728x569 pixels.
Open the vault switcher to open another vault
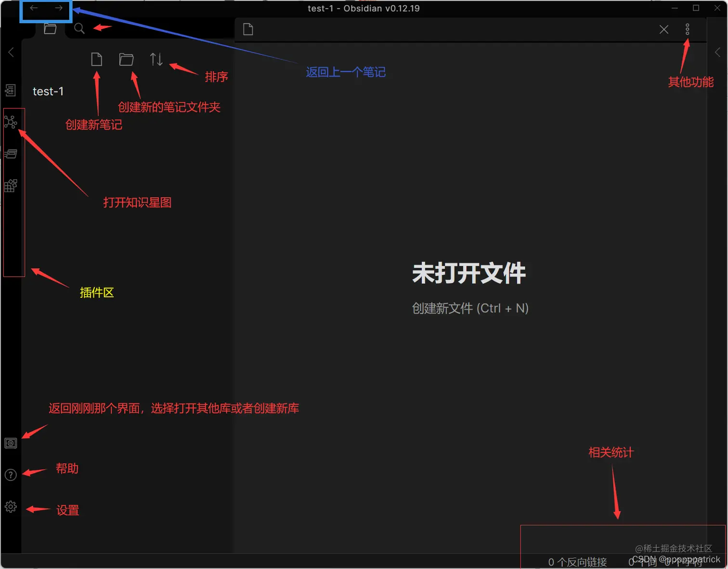(10, 443)
